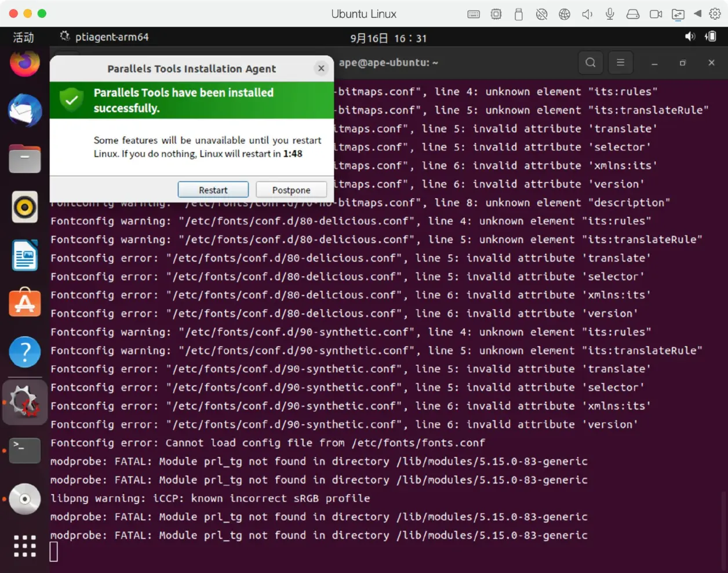This screenshot has height=573, width=728.
Task: Open the Help icon in the dock
Action: tap(25, 352)
